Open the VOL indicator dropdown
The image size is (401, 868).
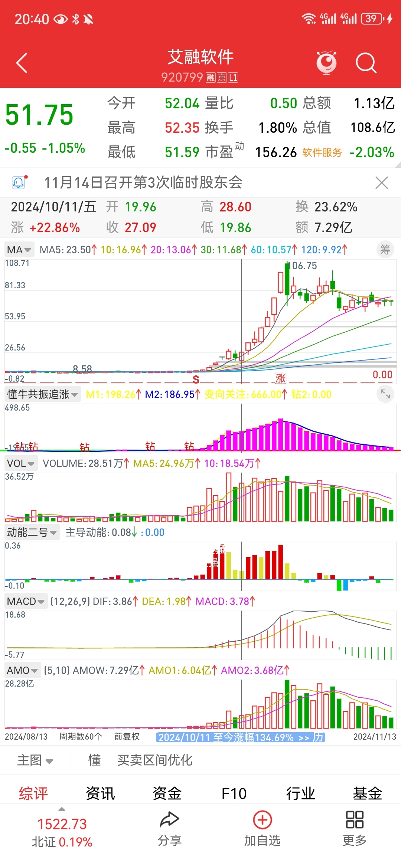[21, 463]
